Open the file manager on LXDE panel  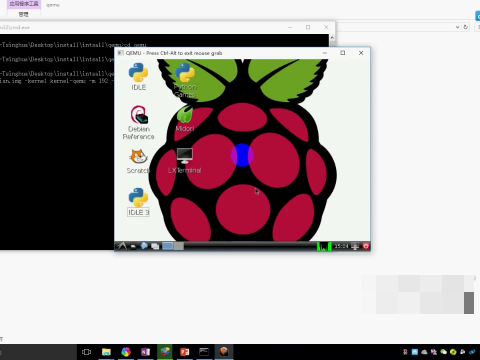point(133,246)
